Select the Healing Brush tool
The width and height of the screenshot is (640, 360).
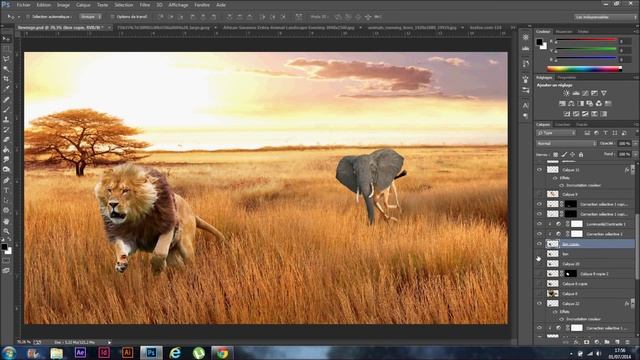(x=7, y=99)
